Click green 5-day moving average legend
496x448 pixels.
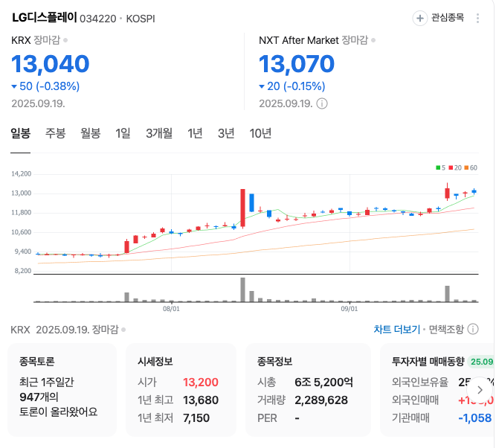point(441,167)
